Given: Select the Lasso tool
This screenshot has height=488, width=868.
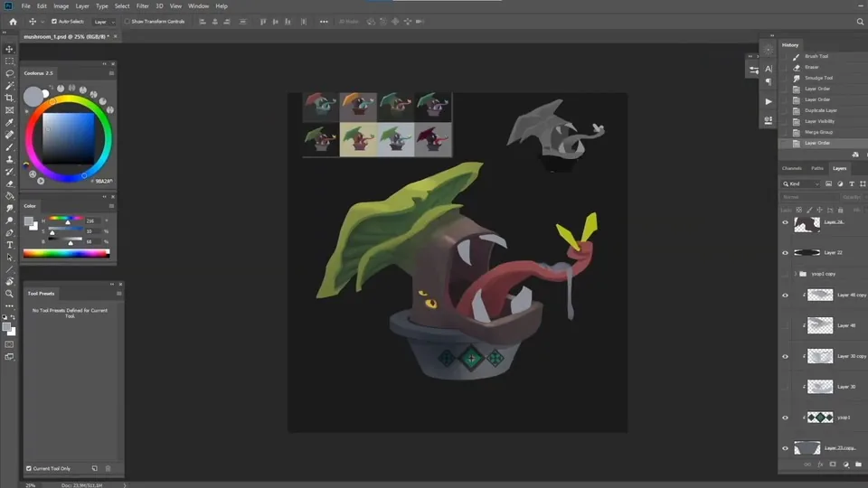Looking at the screenshot, I should [x=9, y=73].
